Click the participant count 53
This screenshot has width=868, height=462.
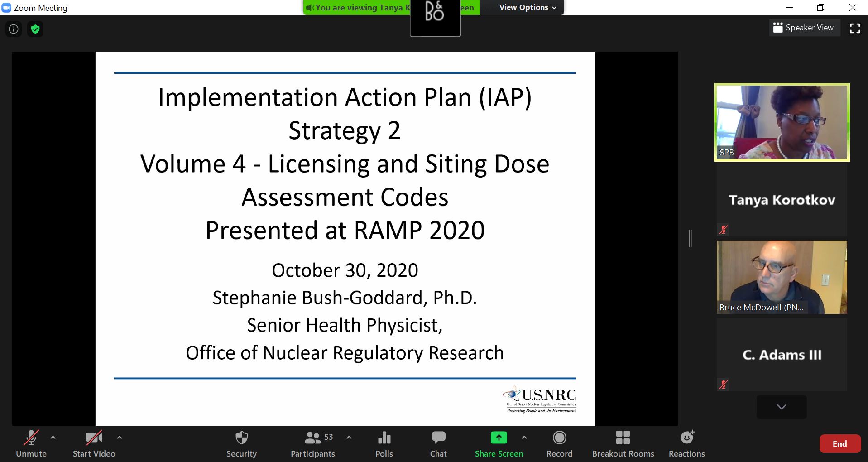point(329,437)
